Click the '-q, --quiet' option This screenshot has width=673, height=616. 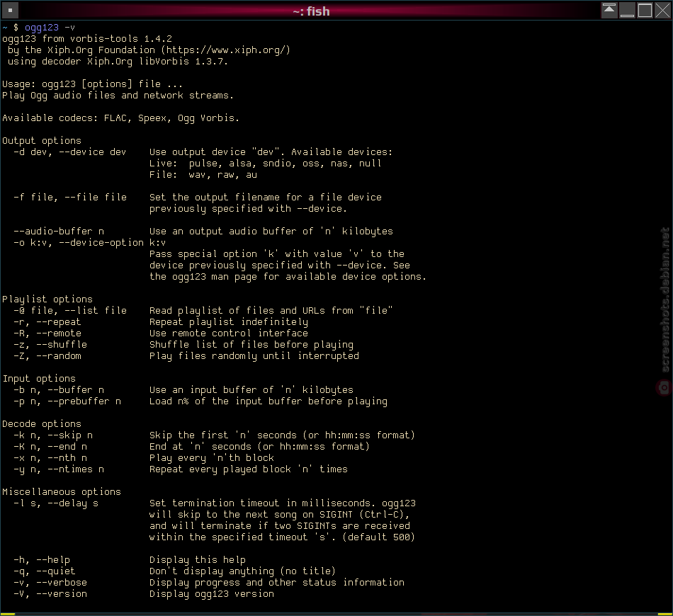coord(45,571)
